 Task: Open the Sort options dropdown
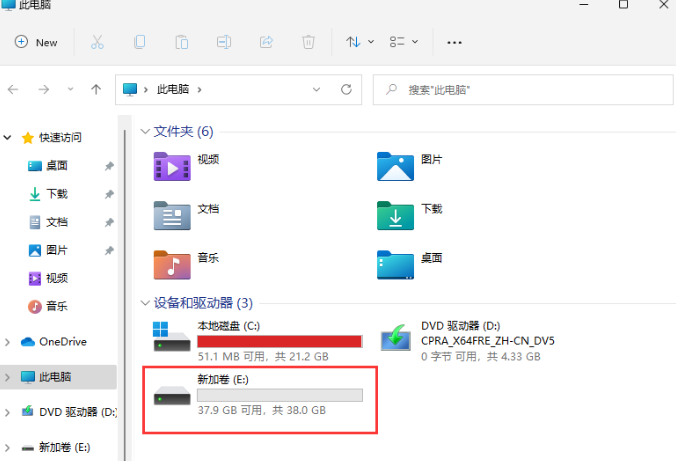click(x=359, y=42)
